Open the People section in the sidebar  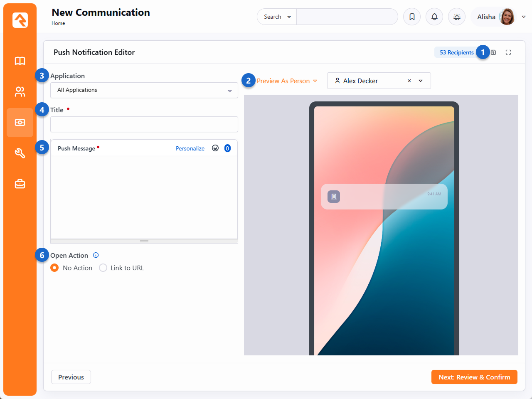20,92
